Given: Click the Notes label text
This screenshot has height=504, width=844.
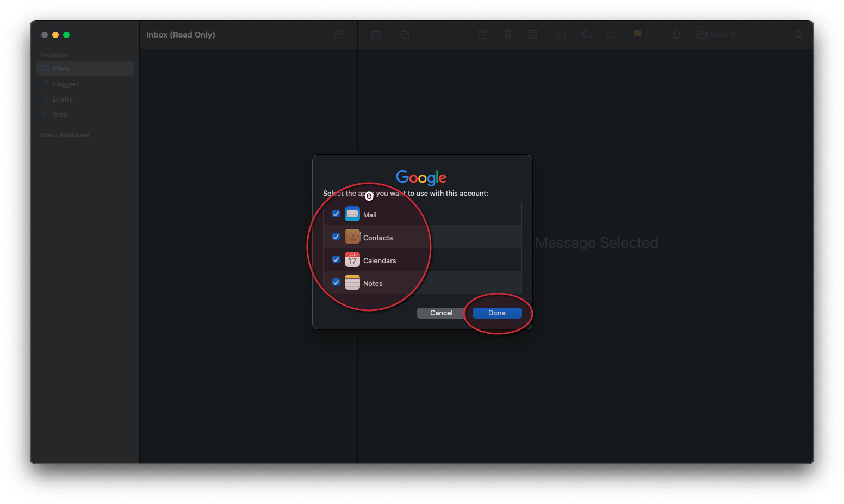Looking at the screenshot, I should 373,283.
